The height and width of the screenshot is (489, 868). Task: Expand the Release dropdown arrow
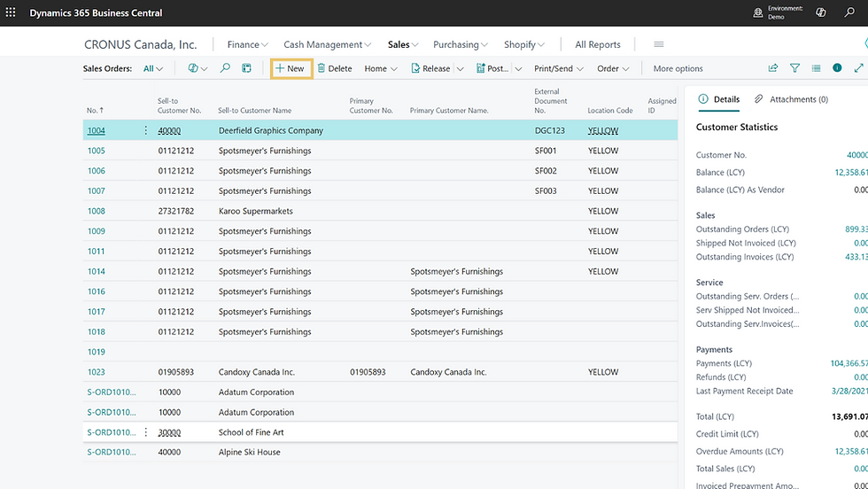coord(460,69)
